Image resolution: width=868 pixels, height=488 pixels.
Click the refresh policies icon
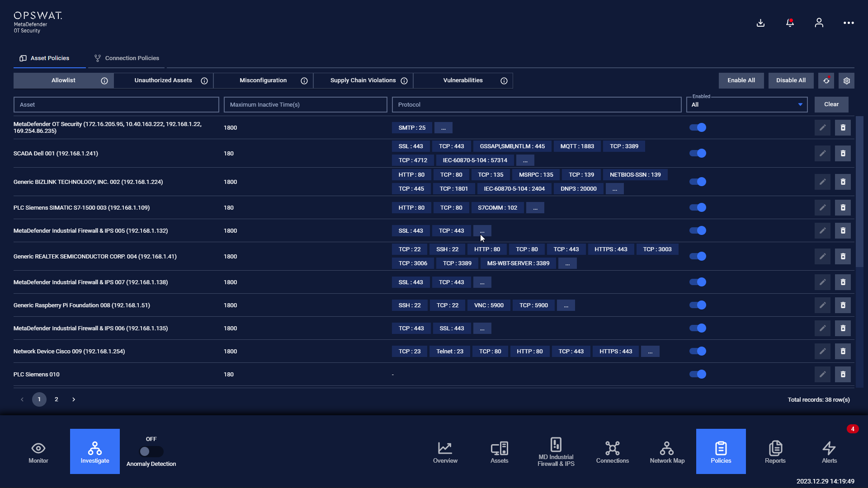(826, 80)
